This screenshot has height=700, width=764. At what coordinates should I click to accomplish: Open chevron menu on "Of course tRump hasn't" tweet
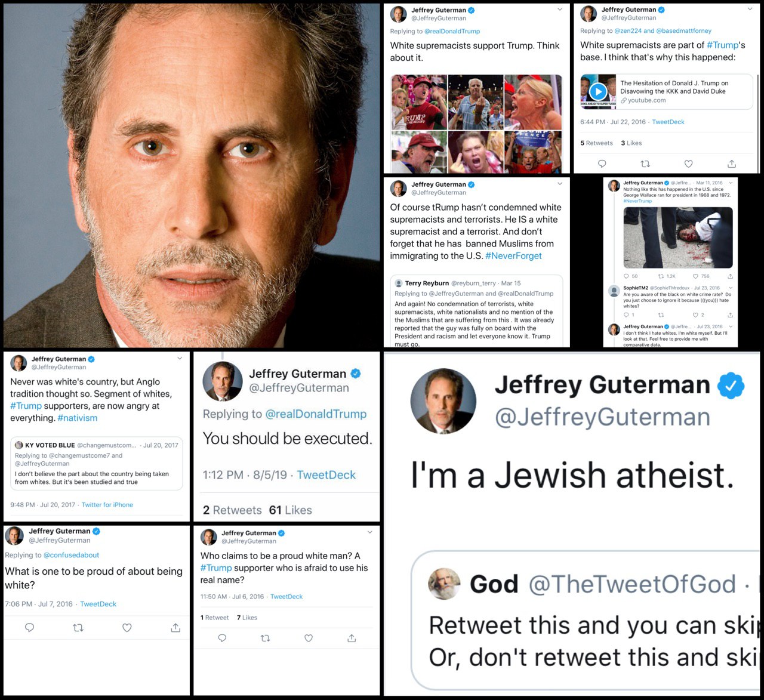tap(559, 184)
